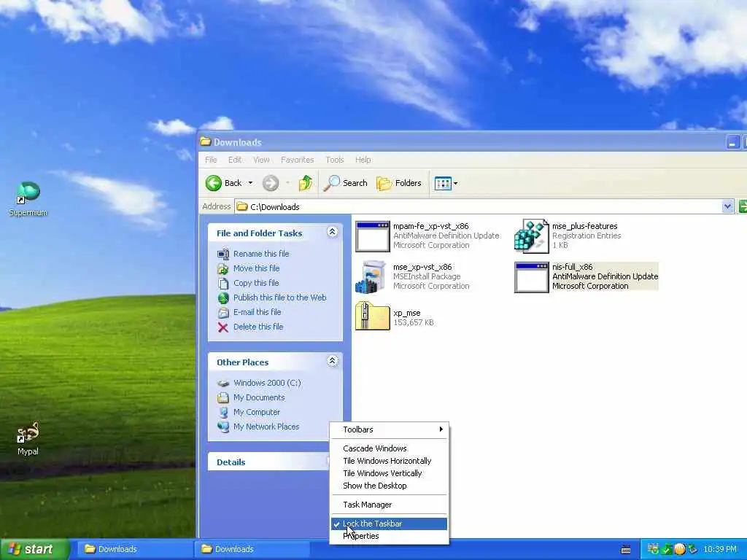Screen dimensions: 747x560
Task: Click the Windows 2000 (C:) drive icon
Action: 223,383
